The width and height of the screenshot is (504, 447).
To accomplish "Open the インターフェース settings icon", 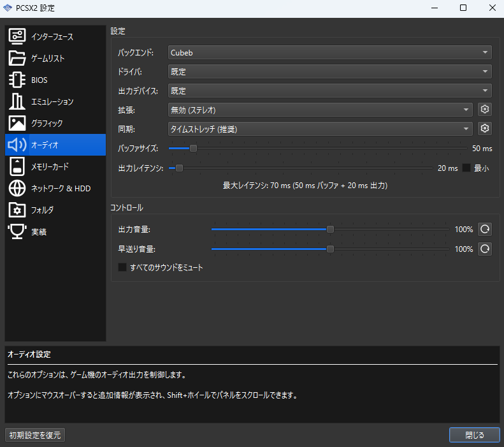I will 17,36.
